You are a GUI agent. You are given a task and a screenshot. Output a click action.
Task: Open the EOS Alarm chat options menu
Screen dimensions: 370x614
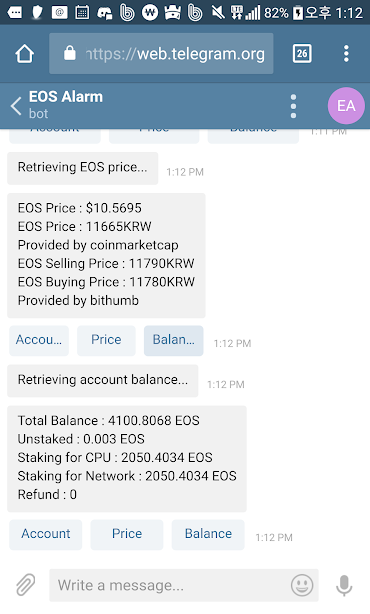(x=293, y=106)
